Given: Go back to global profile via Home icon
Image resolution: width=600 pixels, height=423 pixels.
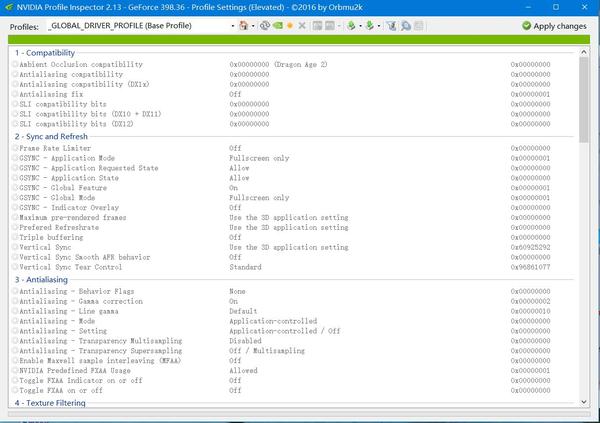Looking at the screenshot, I should coord(243,26).
